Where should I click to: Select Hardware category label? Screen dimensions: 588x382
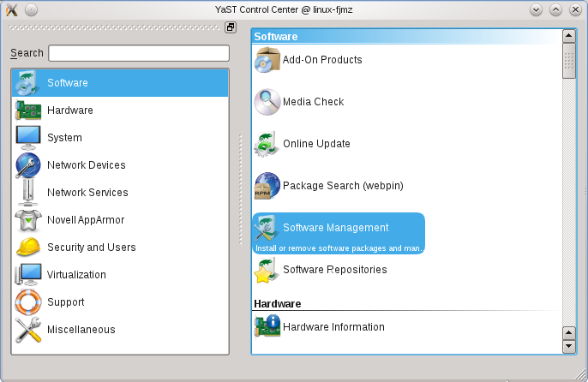pyautogui.click(x=70, y=110)
